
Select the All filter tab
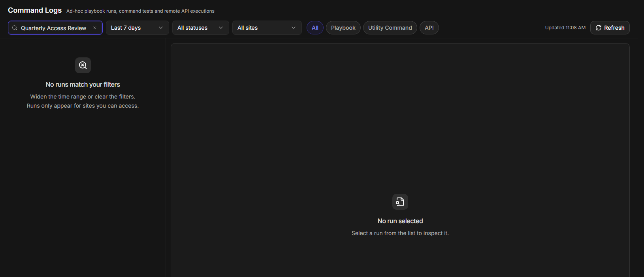(315, 28)
